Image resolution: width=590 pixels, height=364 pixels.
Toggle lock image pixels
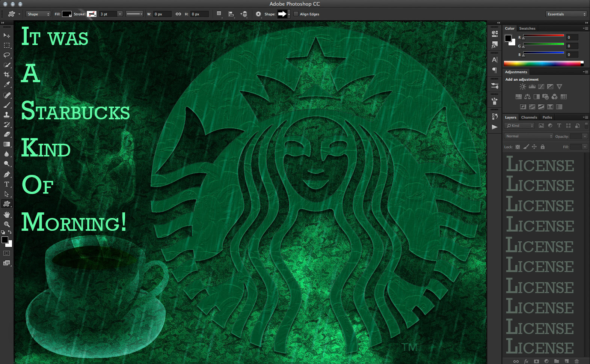click(x=526, y=147)
